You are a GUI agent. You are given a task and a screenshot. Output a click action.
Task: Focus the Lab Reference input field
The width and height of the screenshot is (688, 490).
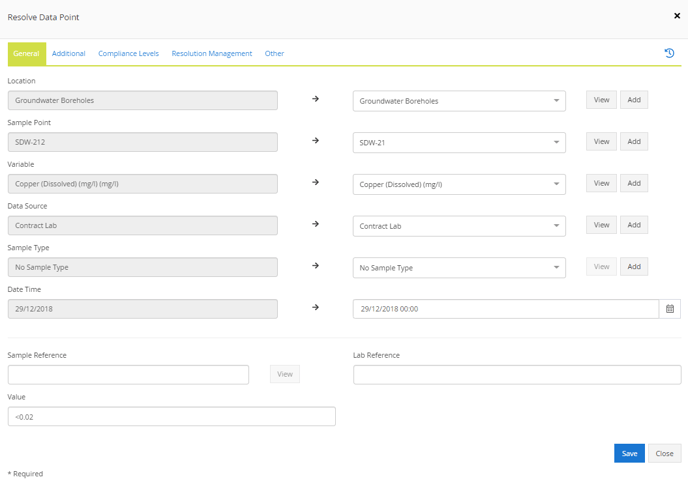coord(517,375)
